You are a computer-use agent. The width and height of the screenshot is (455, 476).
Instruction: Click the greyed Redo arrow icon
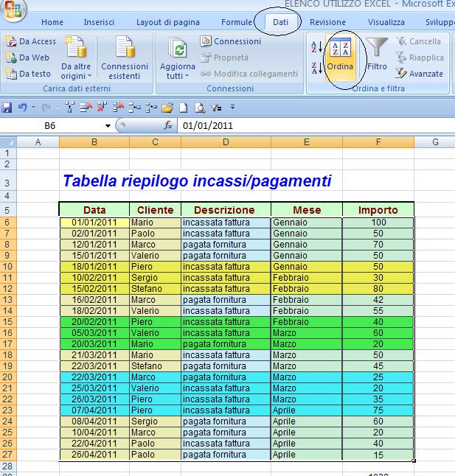coord(46,108)
